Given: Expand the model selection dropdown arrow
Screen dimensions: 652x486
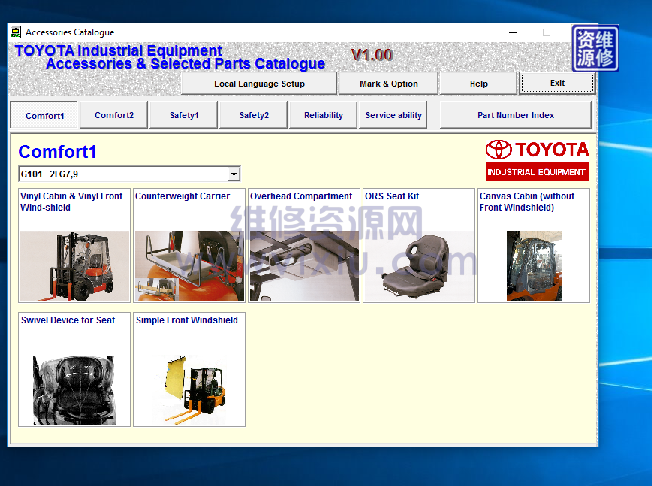Looking at the screenshot, I should pyautogui.click(x=234, y=174).
